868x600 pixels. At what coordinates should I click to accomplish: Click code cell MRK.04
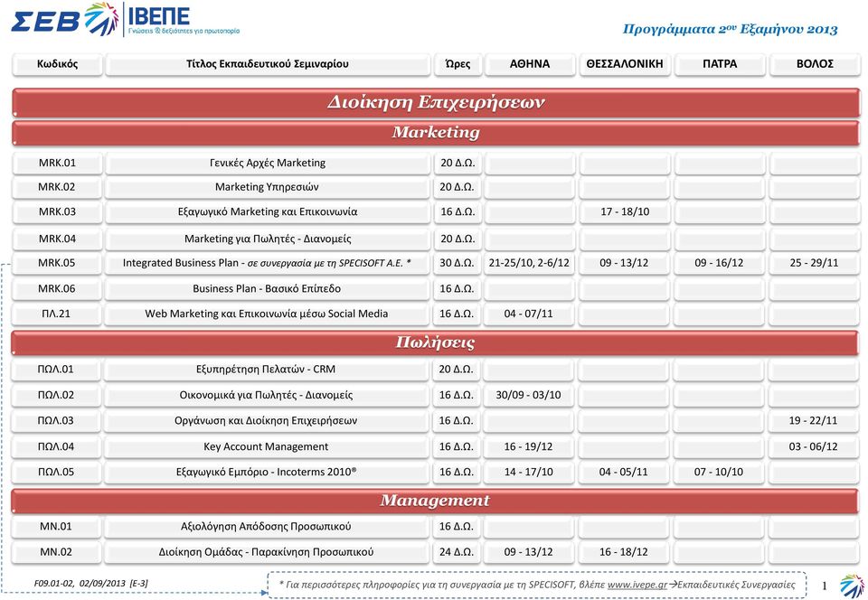pos(57,239)
